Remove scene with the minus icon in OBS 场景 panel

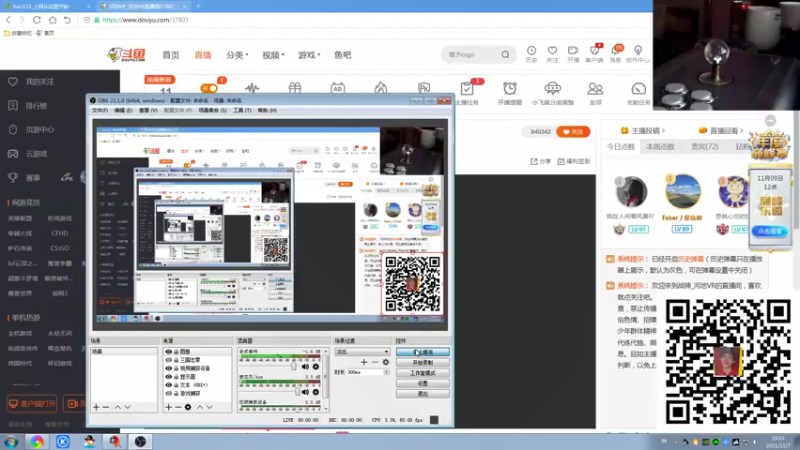click(x=106, y=407)
